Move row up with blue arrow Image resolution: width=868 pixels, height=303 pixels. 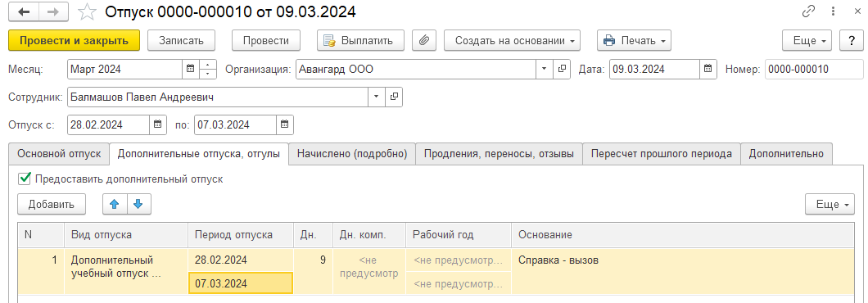115,204
